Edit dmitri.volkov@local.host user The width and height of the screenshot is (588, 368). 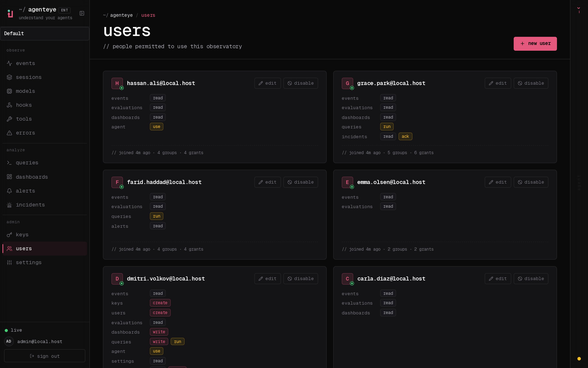pyautogui.click(x=267, y=279)
